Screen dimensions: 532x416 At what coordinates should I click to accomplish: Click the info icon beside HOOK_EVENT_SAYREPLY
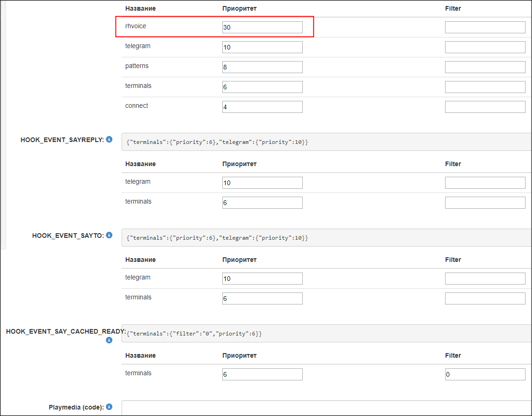109,139
